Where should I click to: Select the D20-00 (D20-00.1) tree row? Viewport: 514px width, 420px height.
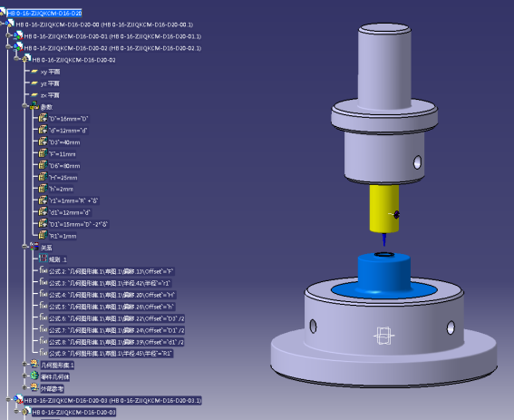pyautogui.click(x=104, y=24)
